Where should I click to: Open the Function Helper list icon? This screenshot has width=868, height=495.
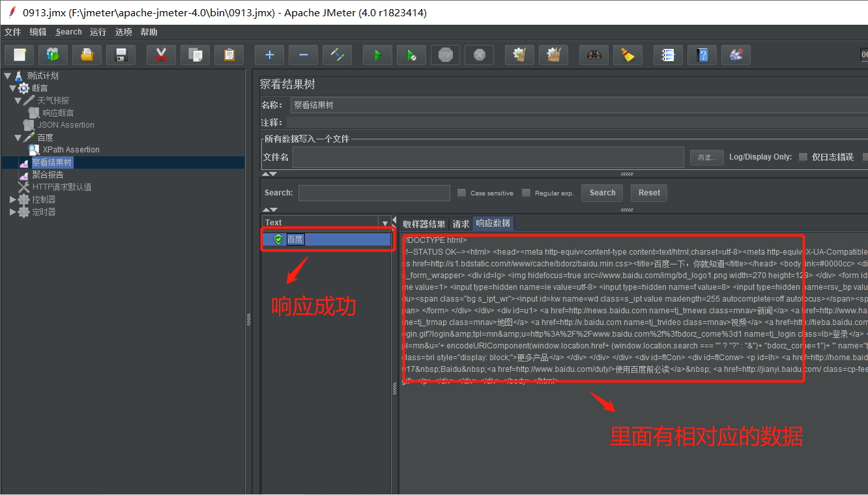click(x=668, y=55)
